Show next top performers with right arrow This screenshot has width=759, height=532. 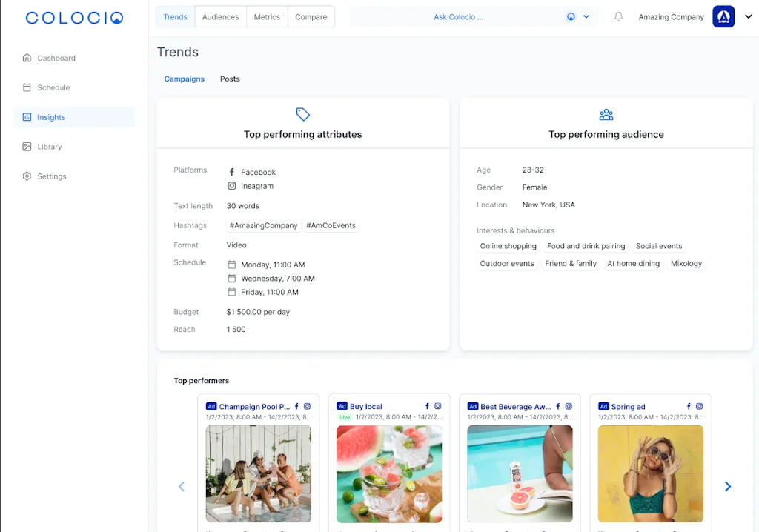pos(727,487)
